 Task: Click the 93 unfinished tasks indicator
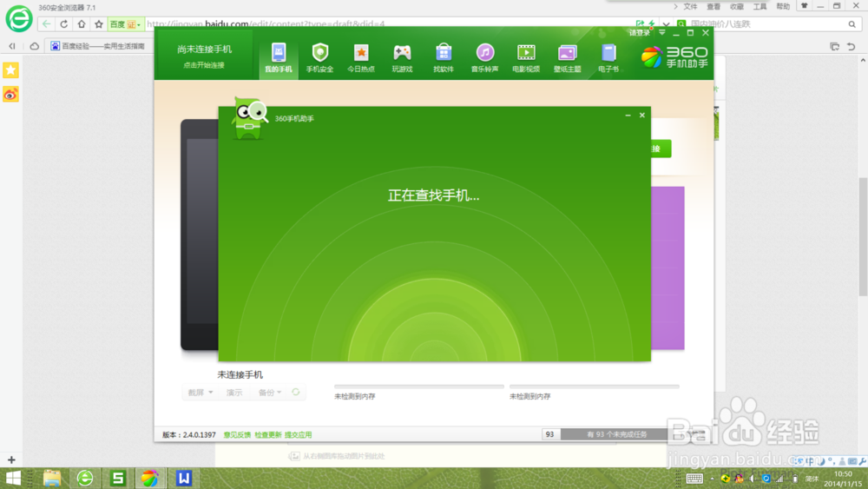pyautogui.click(x=606, y=434)
